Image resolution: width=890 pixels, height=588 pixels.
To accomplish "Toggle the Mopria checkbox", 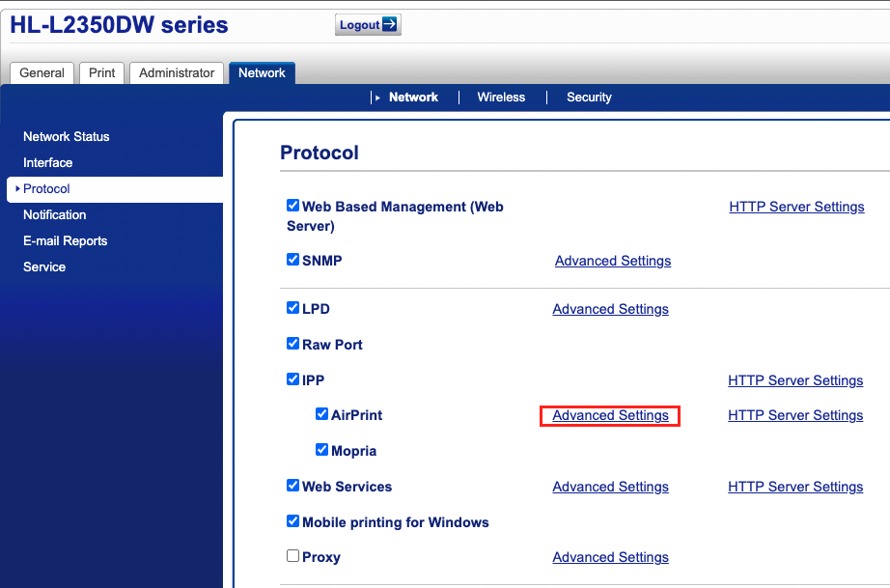I will 321,450.
